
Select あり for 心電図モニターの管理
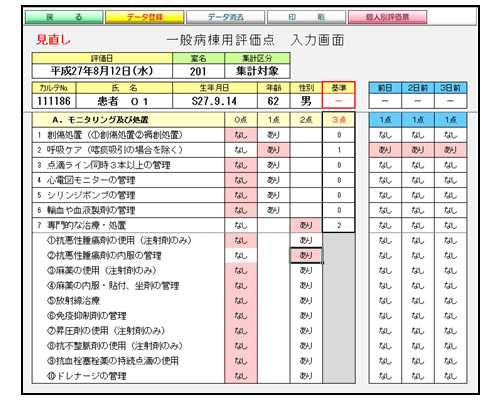[x=273, y=180]
